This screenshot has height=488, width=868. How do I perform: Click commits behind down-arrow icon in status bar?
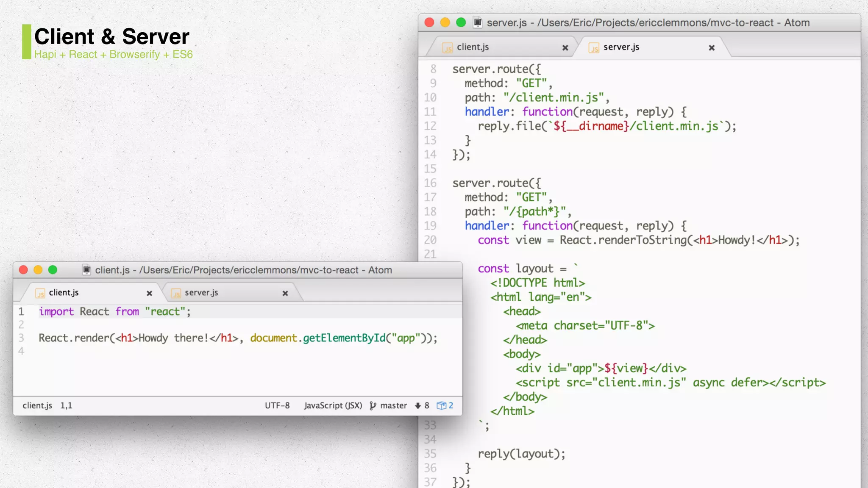(x=418, y=406)
